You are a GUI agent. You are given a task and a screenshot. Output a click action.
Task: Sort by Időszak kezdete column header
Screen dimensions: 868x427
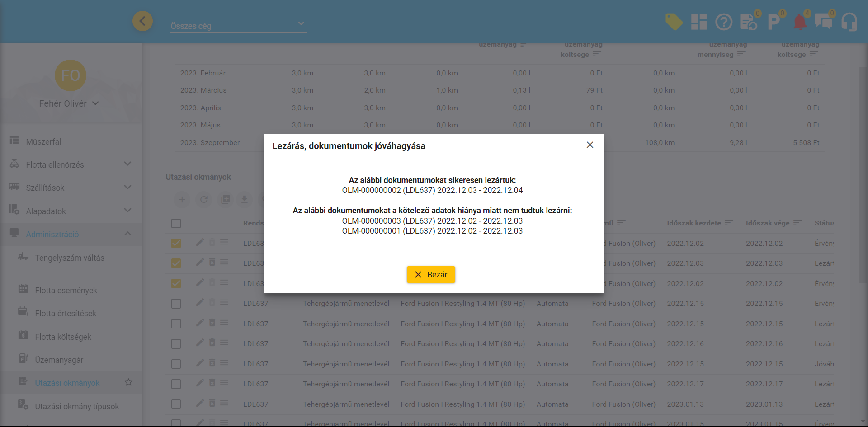click(694, 223)
